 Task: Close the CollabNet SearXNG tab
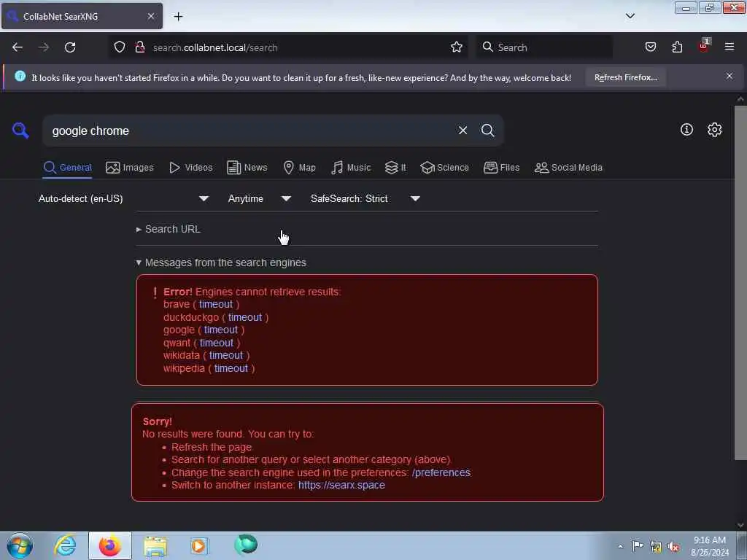tap(150, 16)
